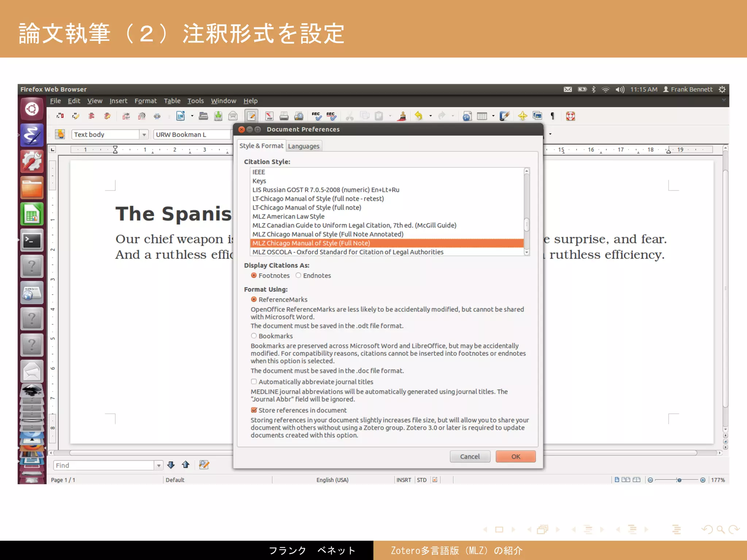The height and width of the screenshot is (560, 747).
Task: Click the Find Next down arrow
Action: coord(171,465)
